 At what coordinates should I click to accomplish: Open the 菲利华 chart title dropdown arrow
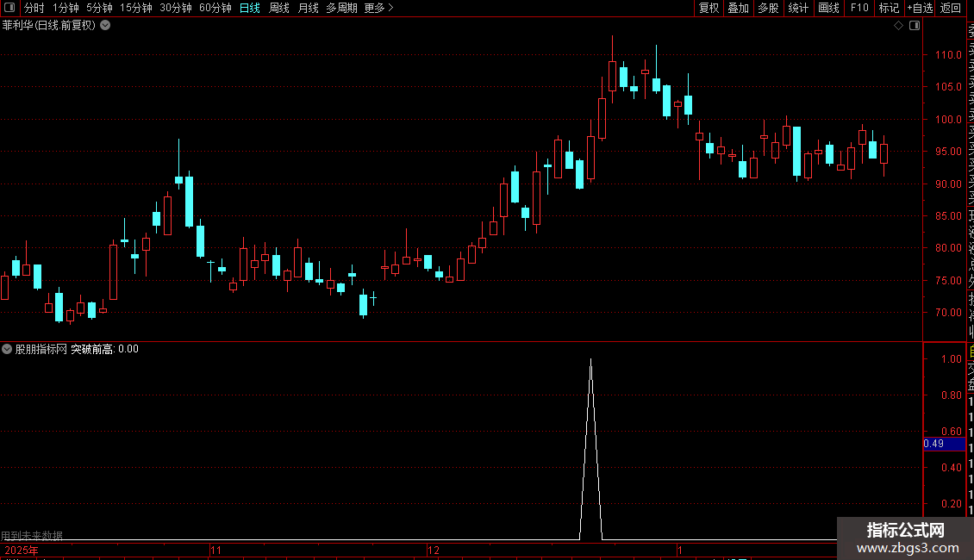[106, 26]
